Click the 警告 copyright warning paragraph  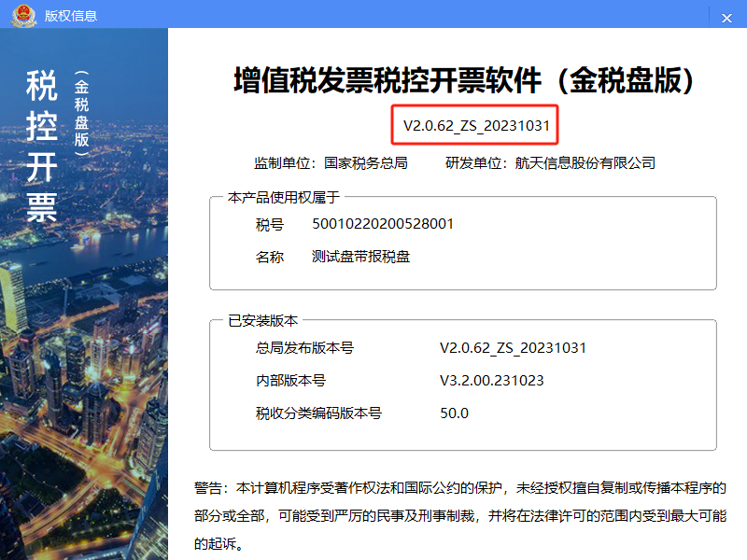(x=460, y=516)
